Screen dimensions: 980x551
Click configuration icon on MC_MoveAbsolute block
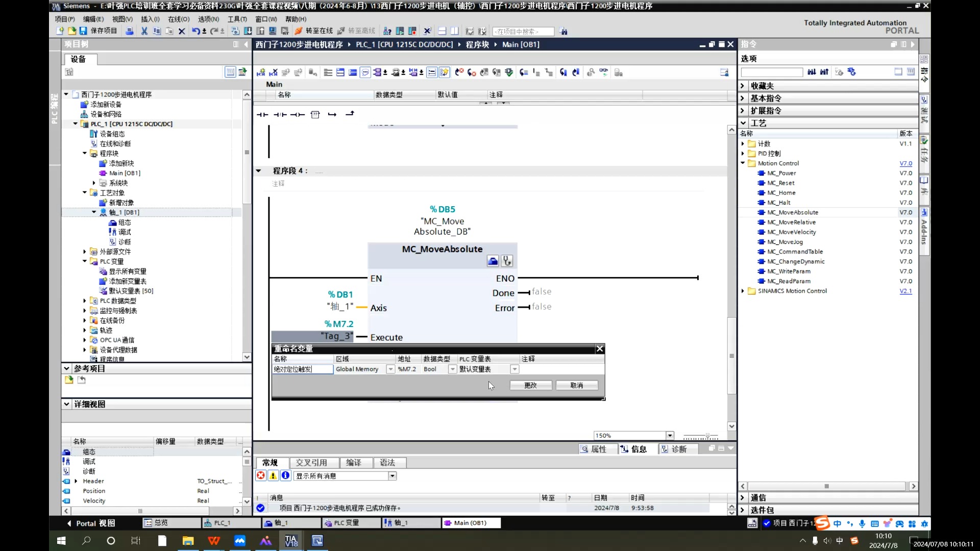493,261
